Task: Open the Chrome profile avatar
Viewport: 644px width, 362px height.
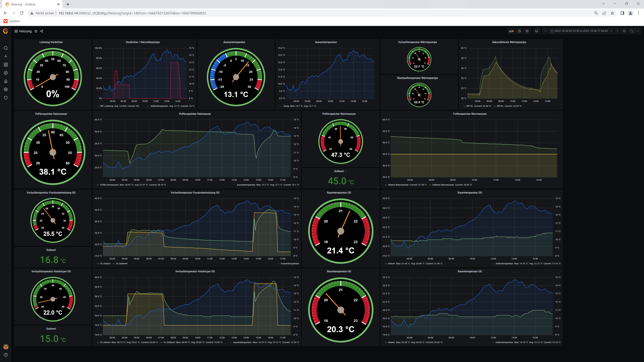Action: click(x=631, y=13)
